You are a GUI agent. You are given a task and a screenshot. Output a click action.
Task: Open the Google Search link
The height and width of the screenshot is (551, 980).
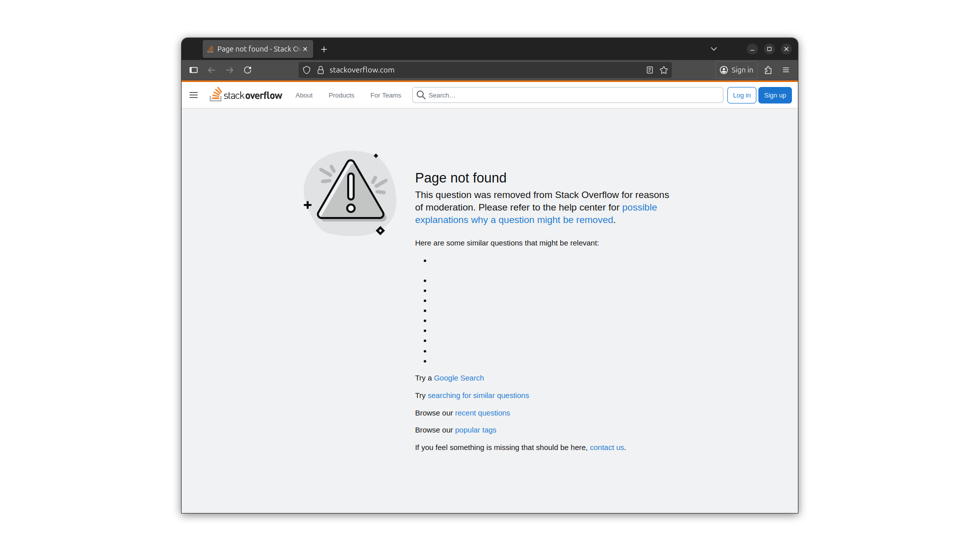459,378
